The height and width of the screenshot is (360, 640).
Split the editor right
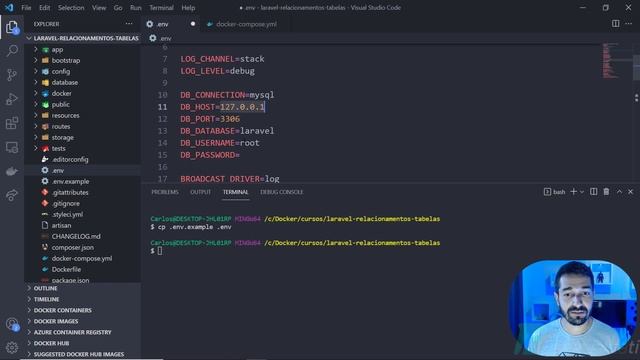pos(616,24)
